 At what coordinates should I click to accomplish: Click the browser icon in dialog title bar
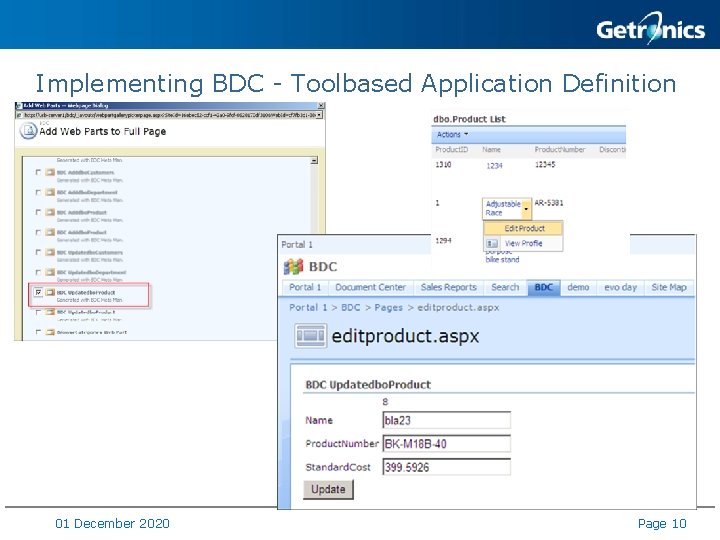pyautogui.click(x=19, y=106)
